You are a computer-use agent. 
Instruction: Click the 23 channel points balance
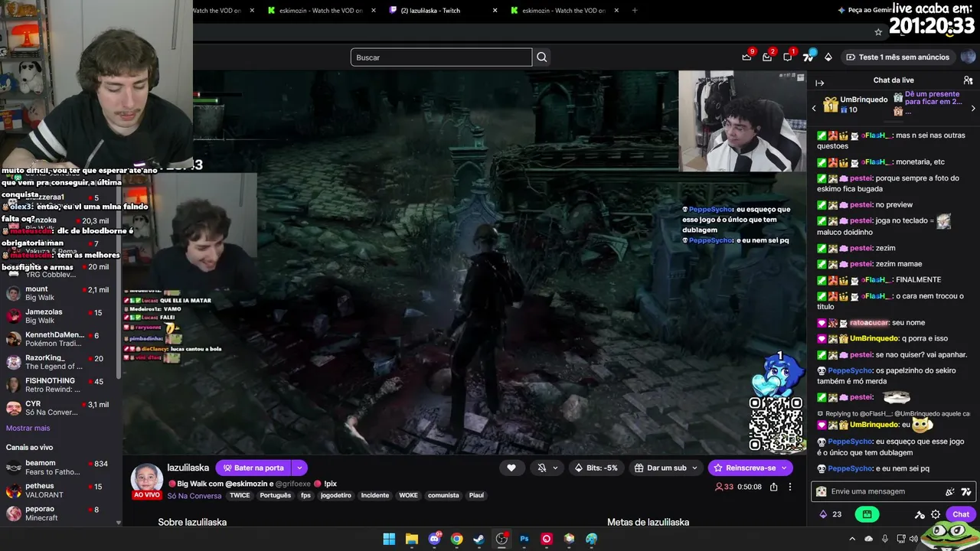(x=831, y=514)
